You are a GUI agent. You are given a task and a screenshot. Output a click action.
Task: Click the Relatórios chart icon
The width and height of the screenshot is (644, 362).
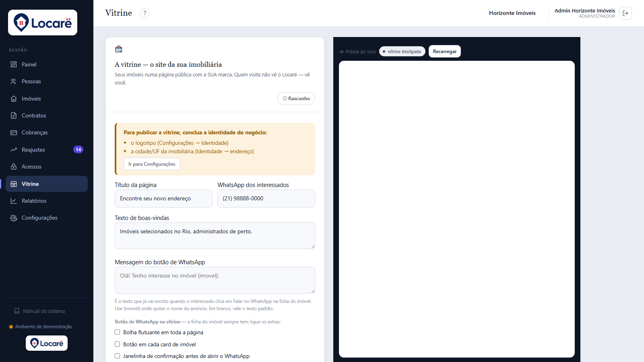tap(14, 201)
